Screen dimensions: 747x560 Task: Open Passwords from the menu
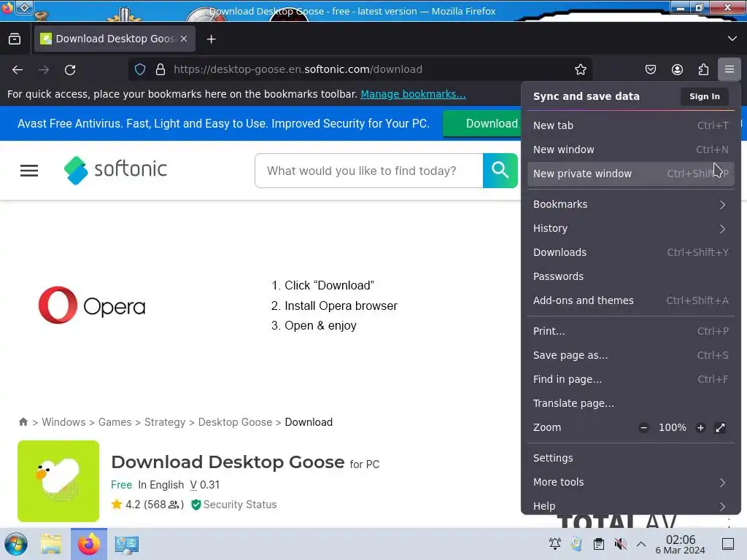click(x=631, y=276)
